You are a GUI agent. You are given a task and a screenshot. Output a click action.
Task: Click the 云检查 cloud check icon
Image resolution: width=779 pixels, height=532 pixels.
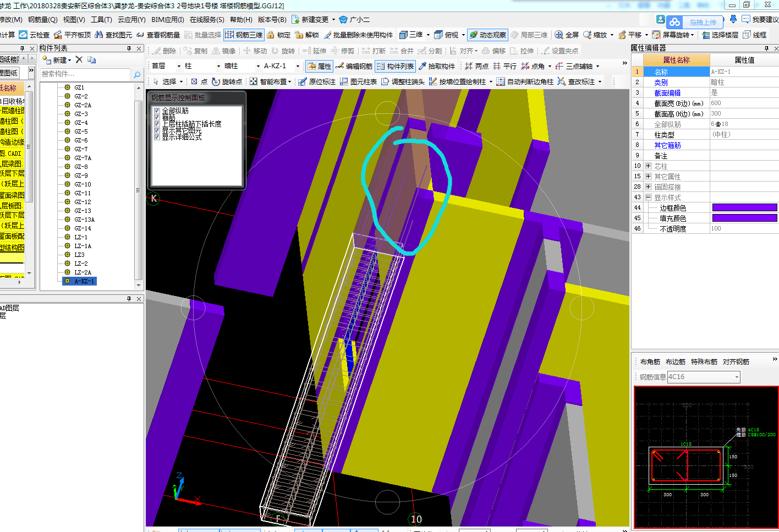(x=23, y=35)
